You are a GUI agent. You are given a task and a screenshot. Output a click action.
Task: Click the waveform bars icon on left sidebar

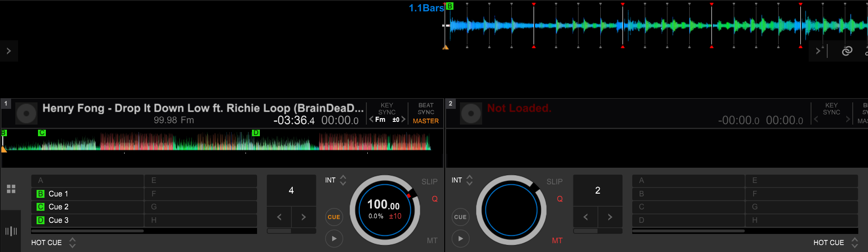[x=11, y=231]
